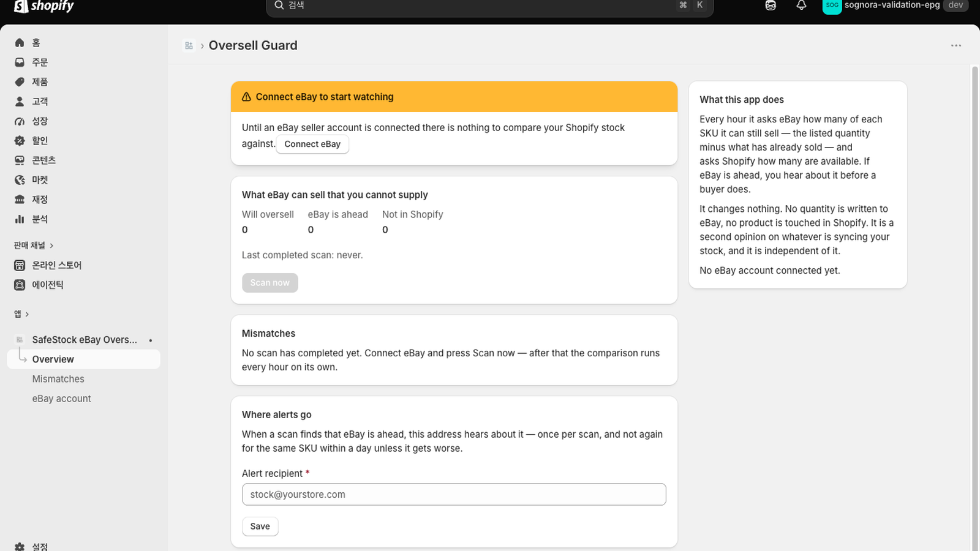Open the Sidekick assistant icon in top bar
This screenshot has width=980, height=551.
coord(771,6)
